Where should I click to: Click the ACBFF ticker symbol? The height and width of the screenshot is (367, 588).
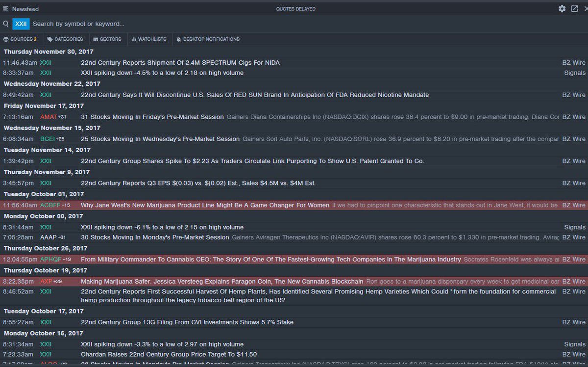click(x=50, y=205)
